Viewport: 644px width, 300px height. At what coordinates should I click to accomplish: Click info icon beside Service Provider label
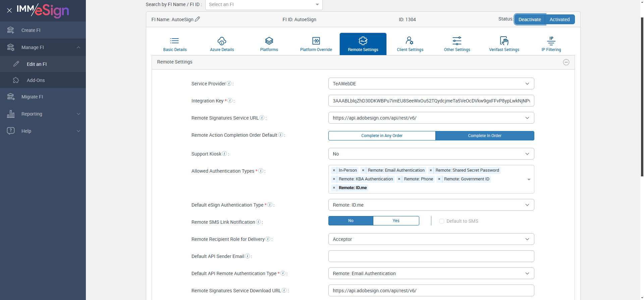point(229,83)
